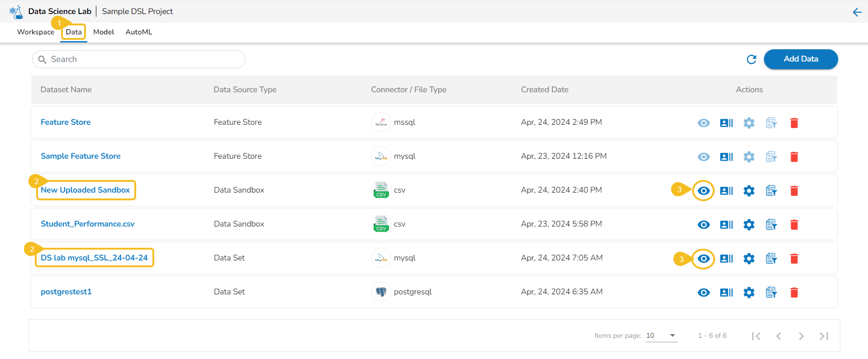Click the gear icon for Student_Performance.csv

click(x=749, y=225)
